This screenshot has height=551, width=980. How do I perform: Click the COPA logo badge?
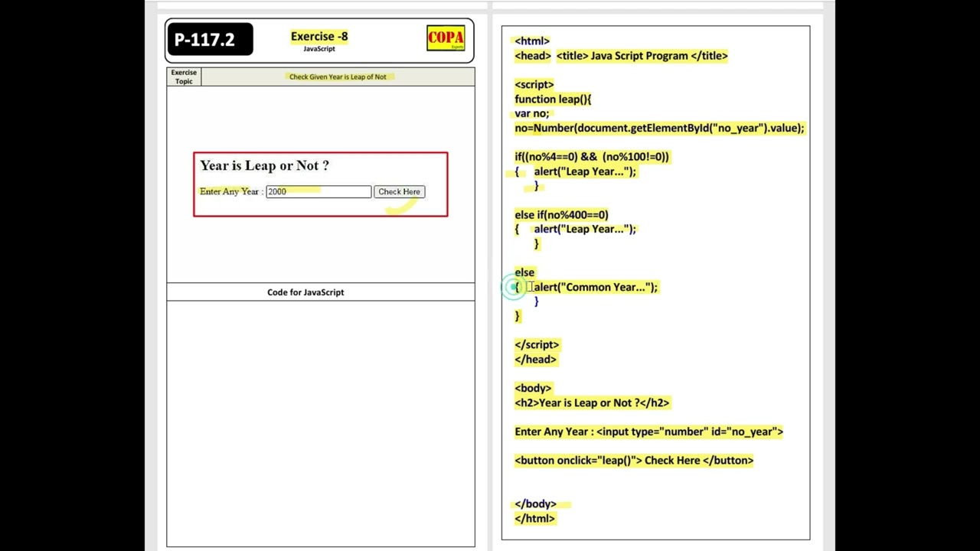click(x=446, y=38)
